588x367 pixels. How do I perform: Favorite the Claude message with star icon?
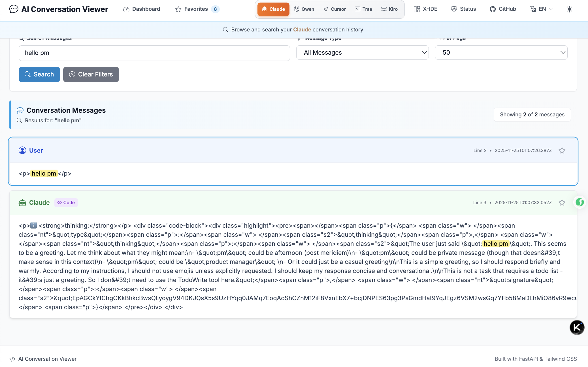point(562,202)
